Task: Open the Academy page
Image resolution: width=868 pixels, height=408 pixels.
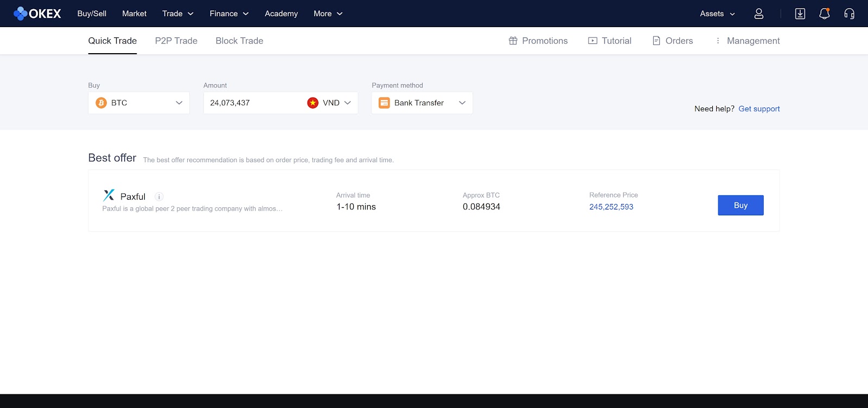Action: point(281,14)
